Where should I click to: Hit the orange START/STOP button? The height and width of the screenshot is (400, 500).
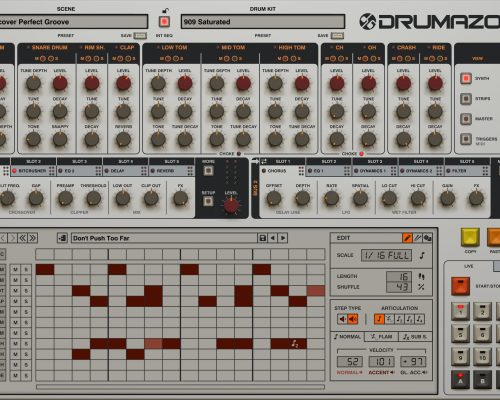[x=460, y=286]
